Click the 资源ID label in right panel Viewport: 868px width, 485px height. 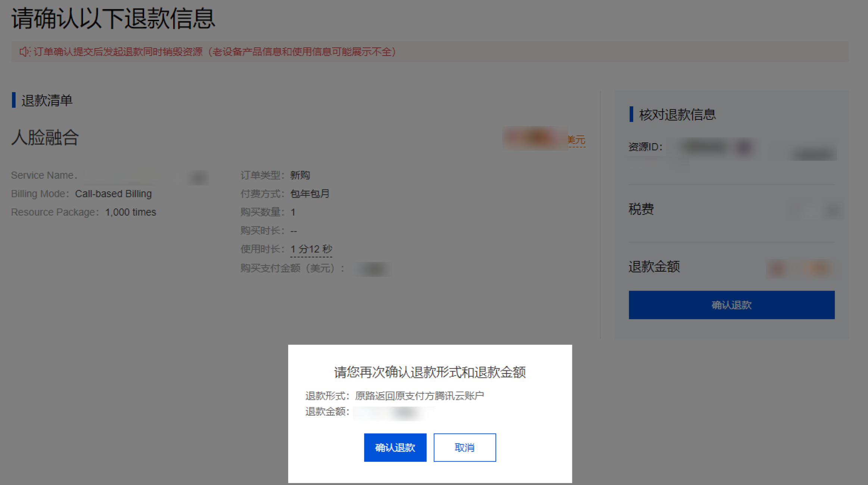point(645,147)
